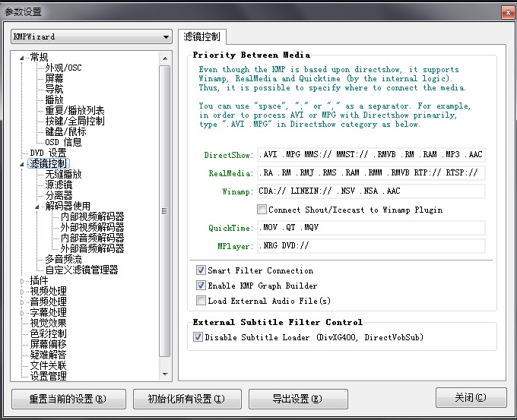Click the tree scrollbar up arrow

click(x=165, y=58)
